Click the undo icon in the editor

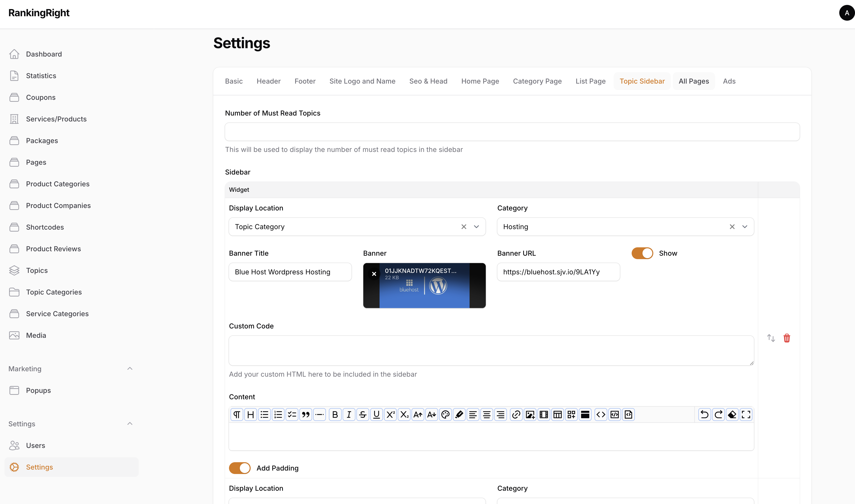point(704,414)
